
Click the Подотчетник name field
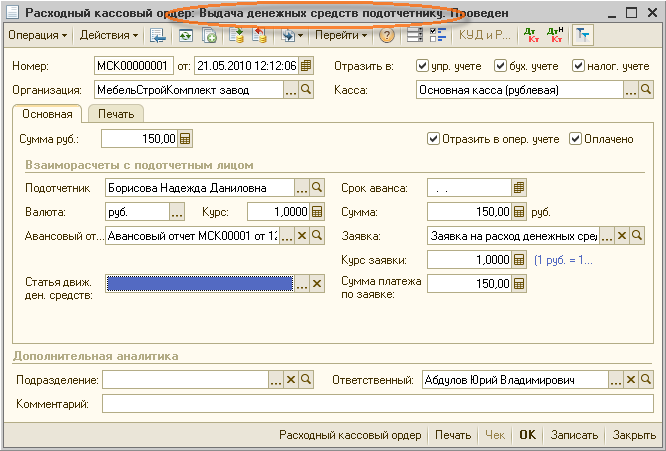coord(200,188)
